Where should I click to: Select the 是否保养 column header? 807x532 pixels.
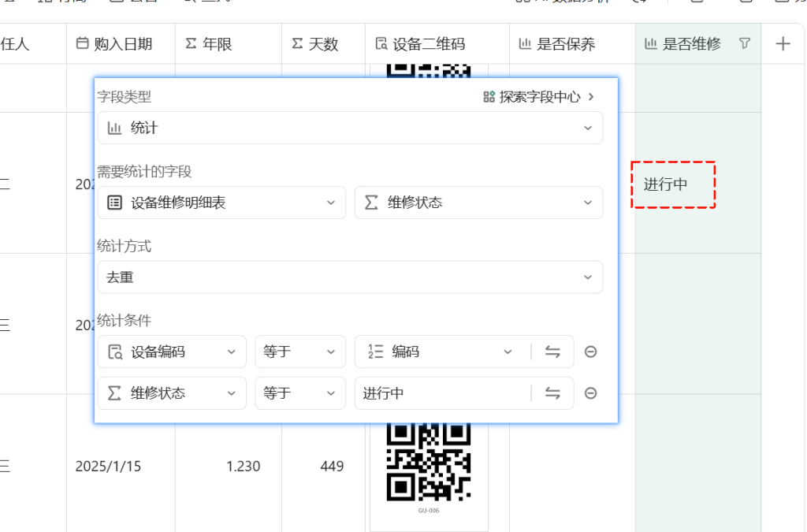tap(572, 43)
